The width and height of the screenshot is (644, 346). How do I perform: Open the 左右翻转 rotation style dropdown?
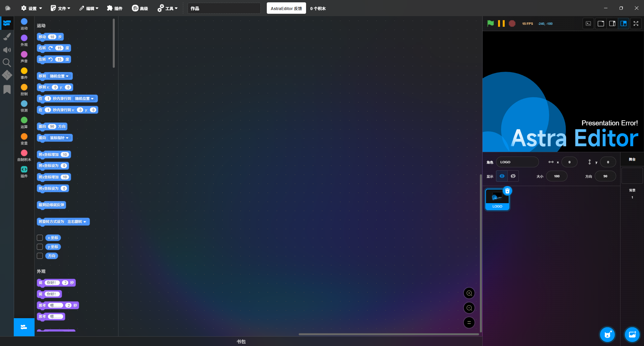pyautogui.click(x=77, y=222)
